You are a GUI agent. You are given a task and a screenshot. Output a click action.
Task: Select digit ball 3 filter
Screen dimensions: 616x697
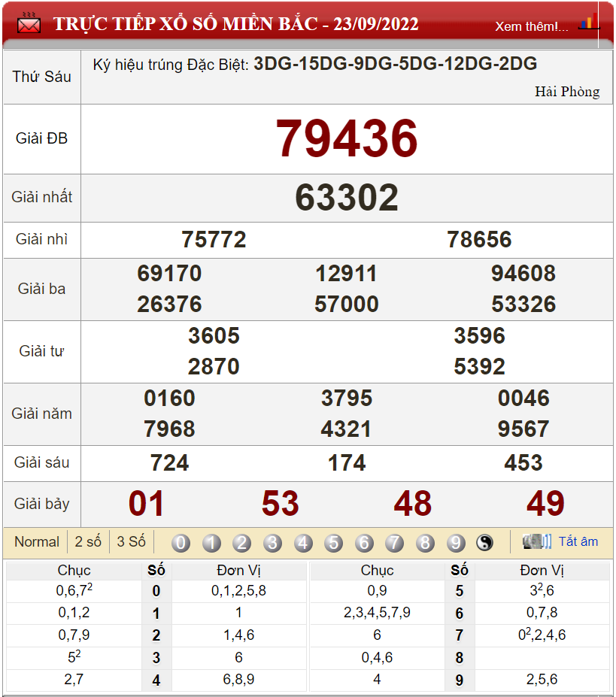point(272,543)
